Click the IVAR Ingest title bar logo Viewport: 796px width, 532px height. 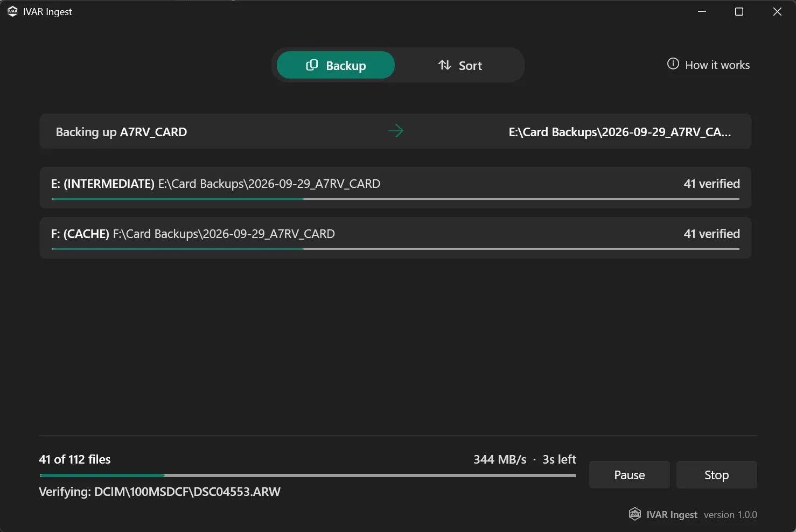click(x=12, y=11)
